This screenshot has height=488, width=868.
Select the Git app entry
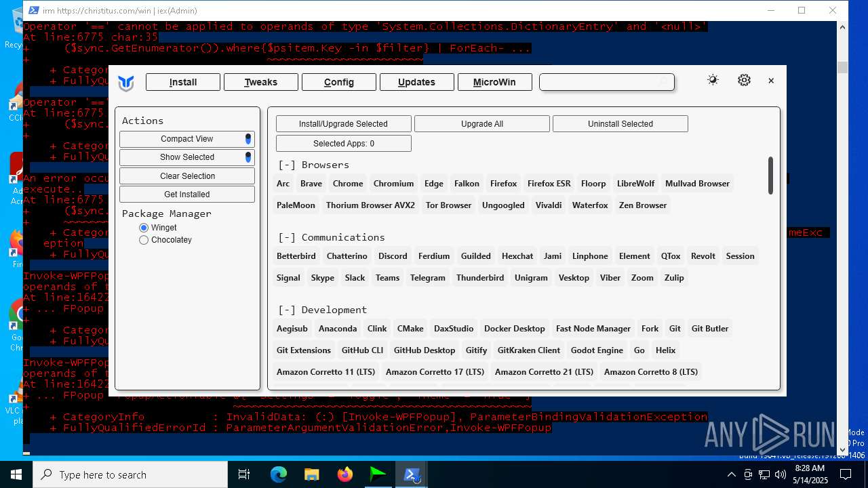point(675,329)
